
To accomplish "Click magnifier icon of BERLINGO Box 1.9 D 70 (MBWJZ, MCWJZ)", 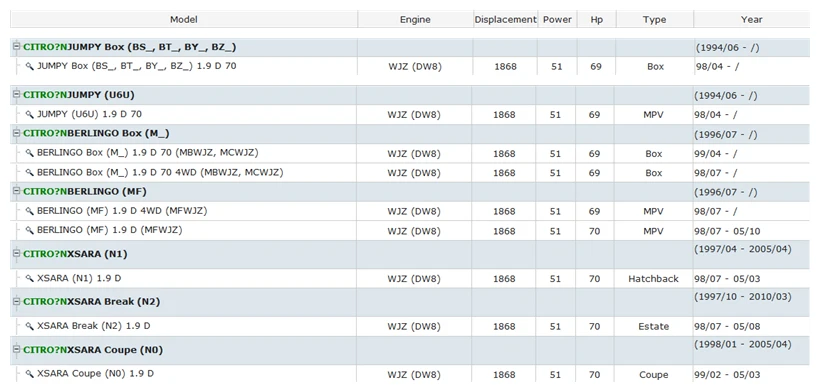I will pos(30,153).
